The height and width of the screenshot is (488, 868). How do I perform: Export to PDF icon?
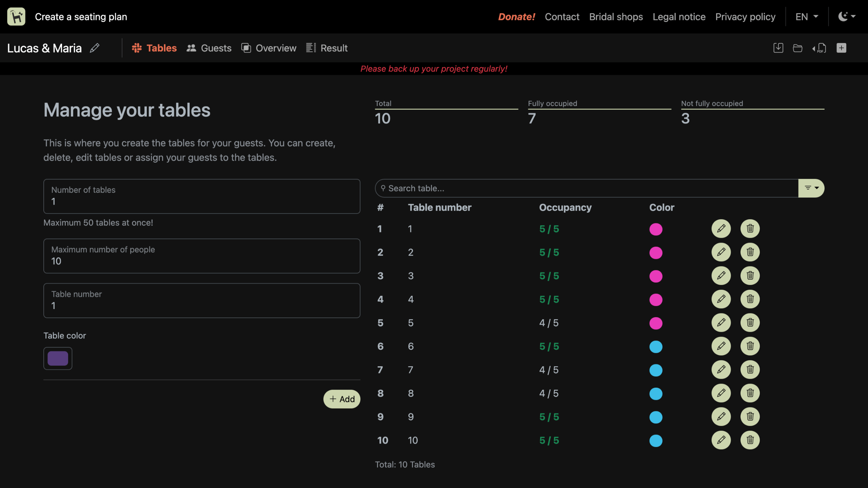(819, 48)
